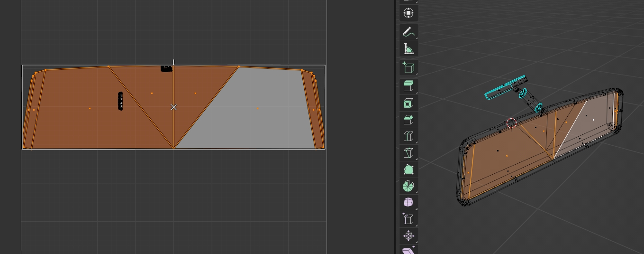This screenshot has width=644, height=254.
Task: Select the Extrude Region tool
Action: 408,86
